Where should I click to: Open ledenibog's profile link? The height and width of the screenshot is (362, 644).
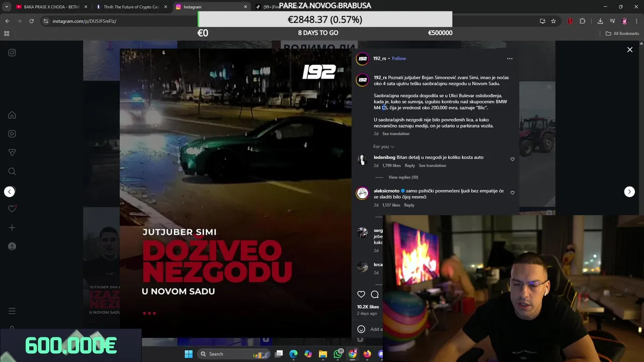(x=384, y=157)
